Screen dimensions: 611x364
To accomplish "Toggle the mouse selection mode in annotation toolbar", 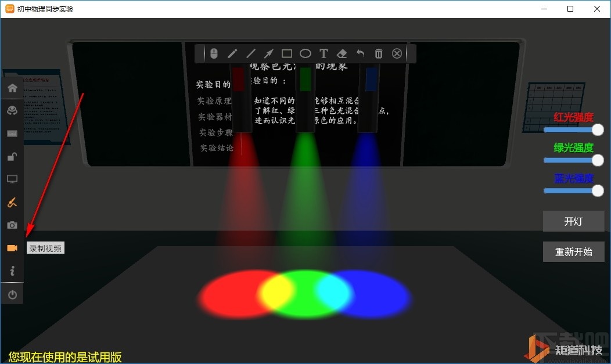I will pos(214,53).
